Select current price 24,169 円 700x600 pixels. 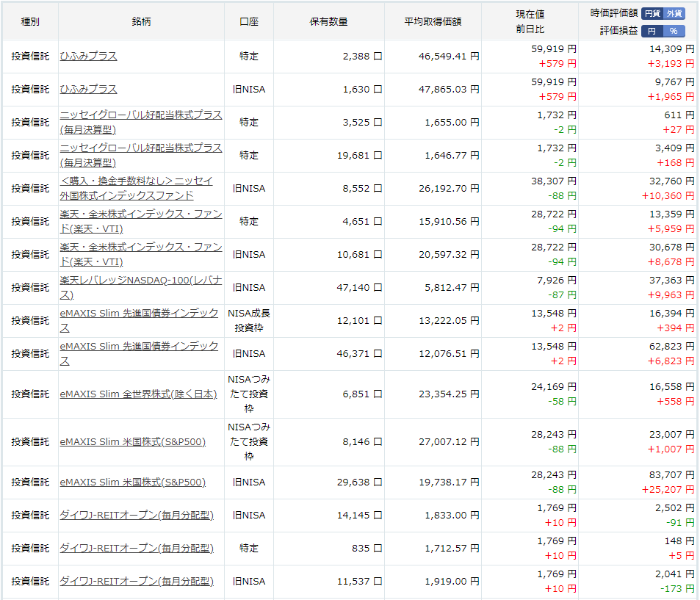[554, 387]
